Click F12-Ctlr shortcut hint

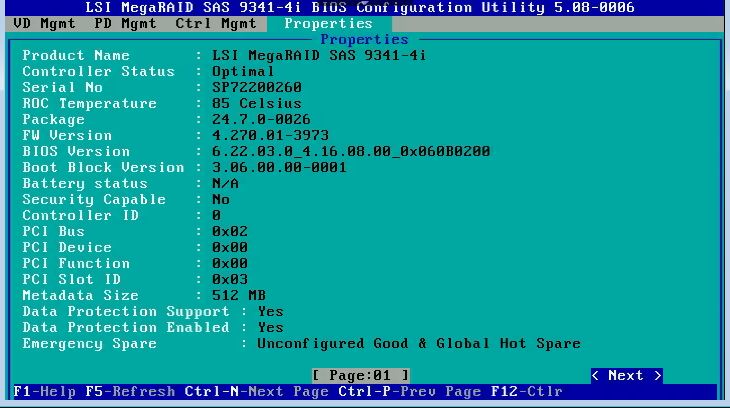(527, 391)
